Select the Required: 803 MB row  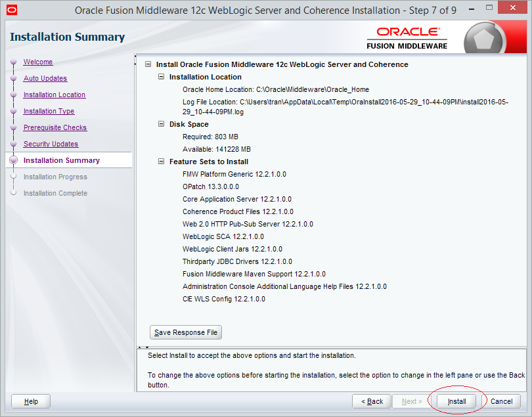point(210,137)
